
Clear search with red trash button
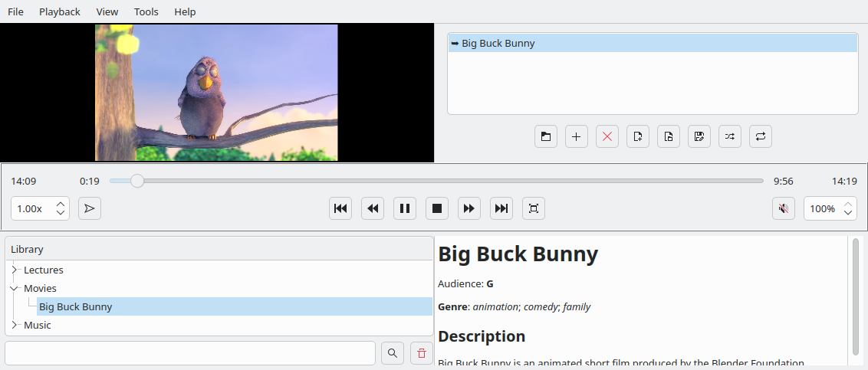point(422,353)
